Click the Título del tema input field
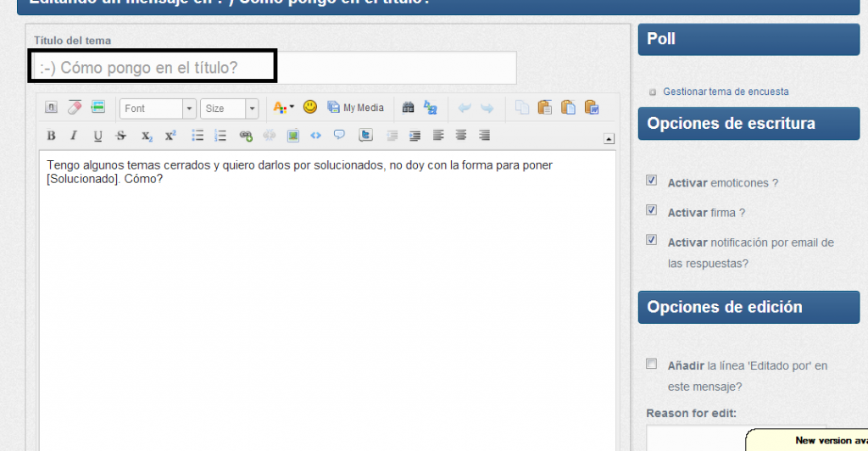868x451 pixels. tap(274, 68)
